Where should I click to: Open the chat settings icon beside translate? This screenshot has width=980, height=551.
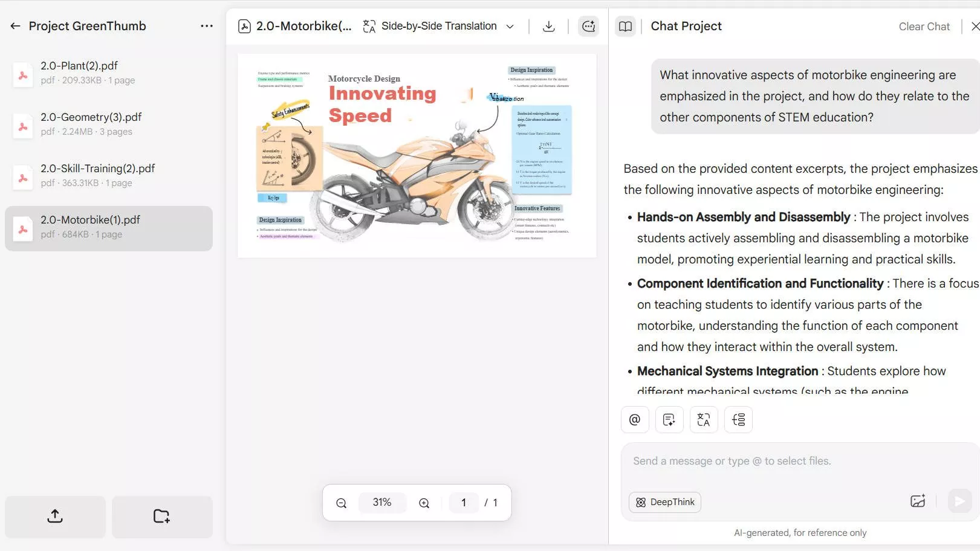[x=738, y=419]
